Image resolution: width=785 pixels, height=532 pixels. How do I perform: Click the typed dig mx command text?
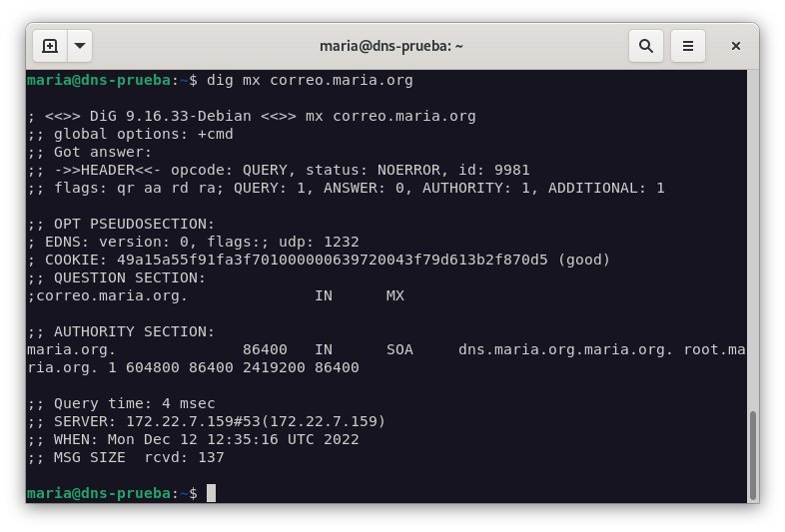pos(310,80)
